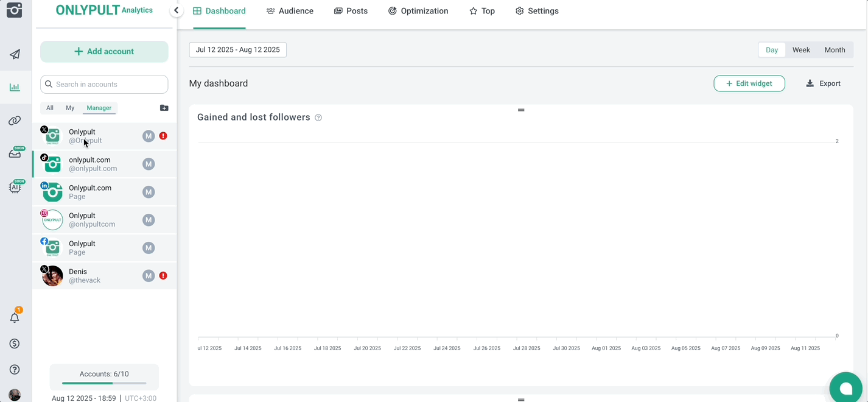The width and height of the screenshot is (868, 402).
Task: Click the error badge on Denis account
Action: tap(163, 276)
